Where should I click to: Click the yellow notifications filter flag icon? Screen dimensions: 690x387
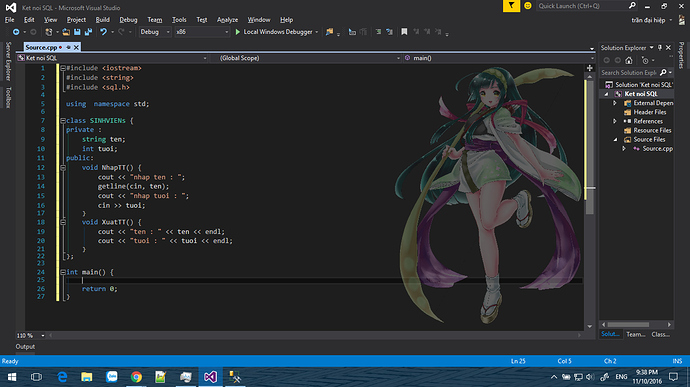[511, 6]
